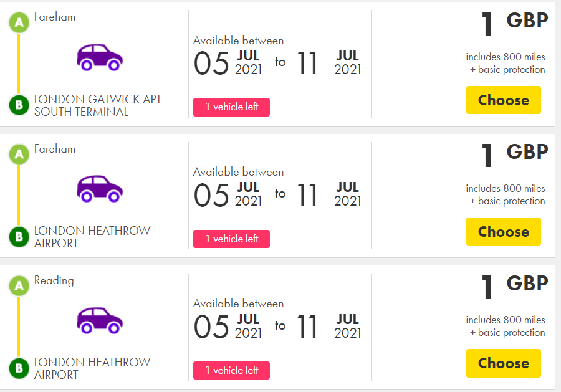Click the purple car icon for Fareham to Heathrow route
The width and height of the screenshot is (561, 392).
pos(99,189)
